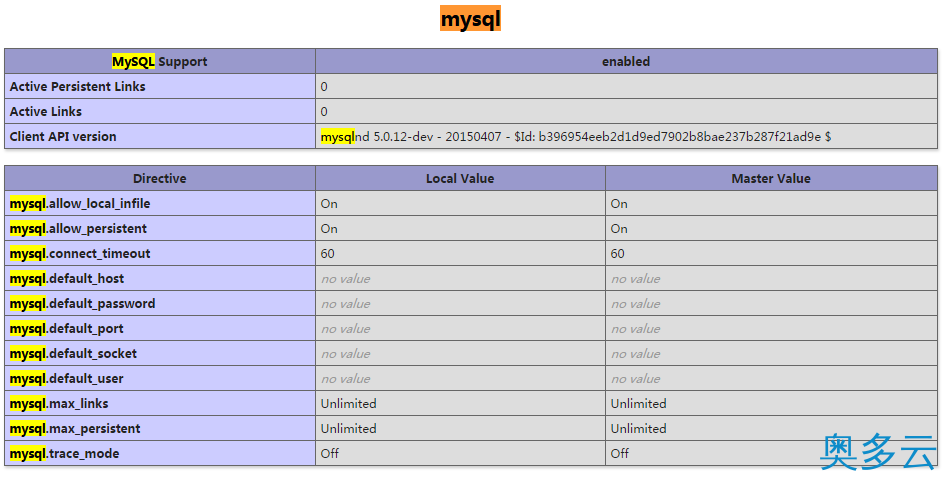
Task: Click Local no value for mysql.default_socket
Action: [345, 353]
